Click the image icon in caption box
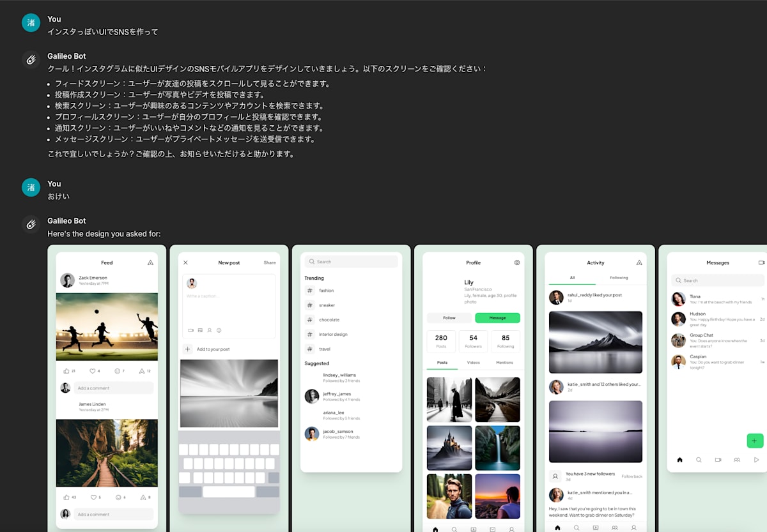 [200, 330]
